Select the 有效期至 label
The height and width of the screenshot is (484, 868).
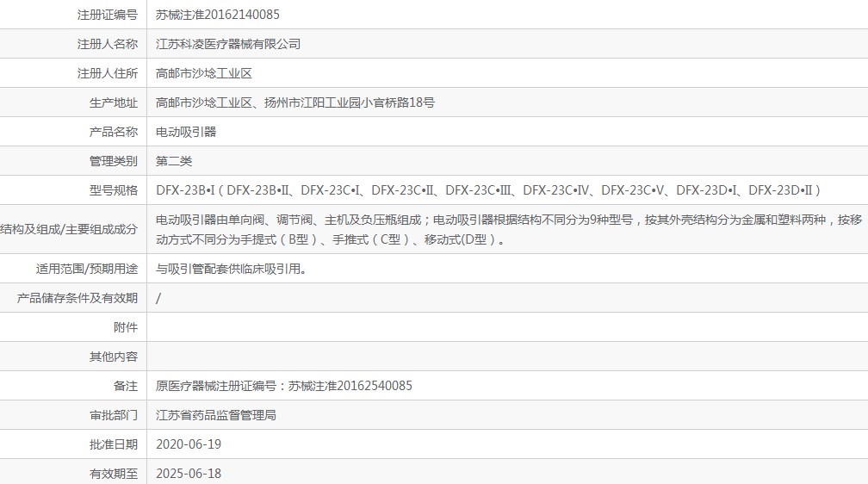click(x=114, y=474)
